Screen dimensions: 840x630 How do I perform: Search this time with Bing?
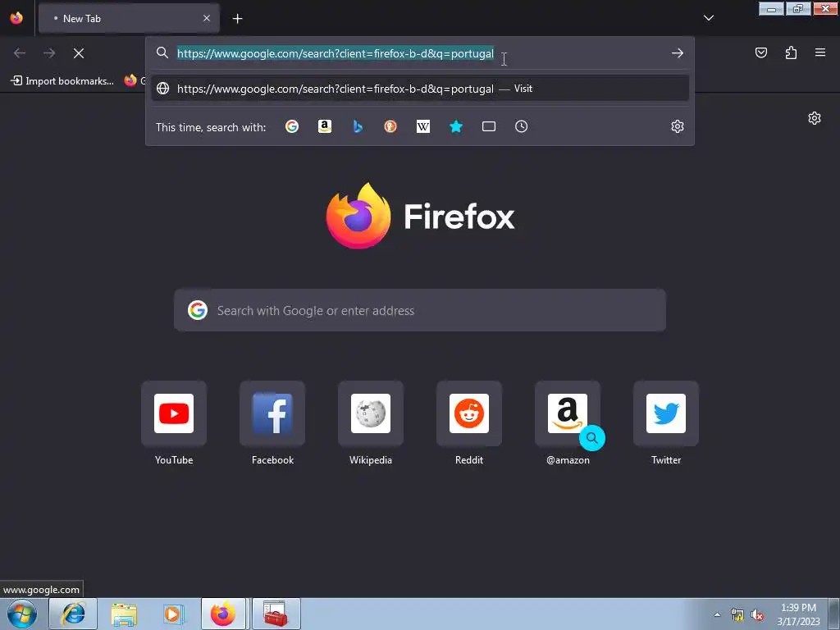[358, 126]
